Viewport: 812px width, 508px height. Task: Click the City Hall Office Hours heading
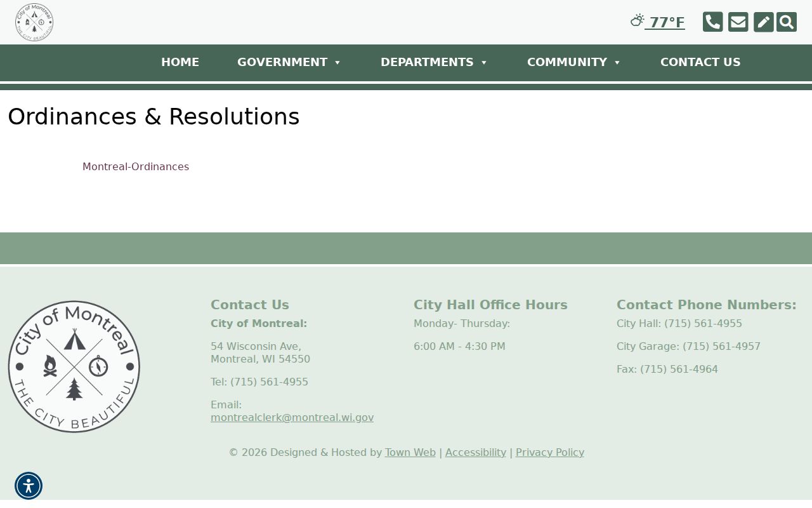pyautogui.click(x=490, y=305)
